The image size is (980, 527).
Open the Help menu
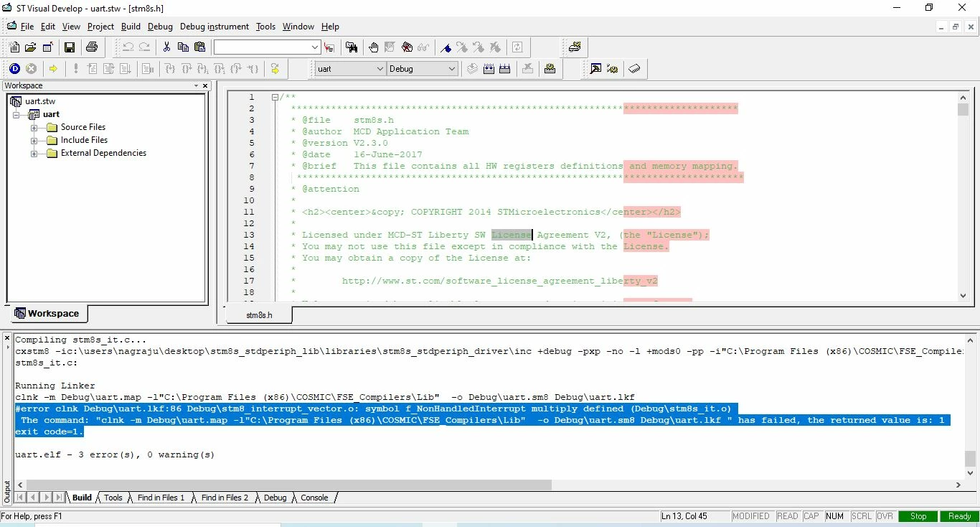tap(330, 27)
